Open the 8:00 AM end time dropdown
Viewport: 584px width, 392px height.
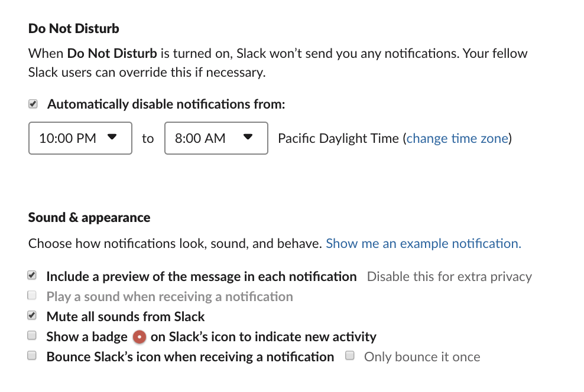216,138
